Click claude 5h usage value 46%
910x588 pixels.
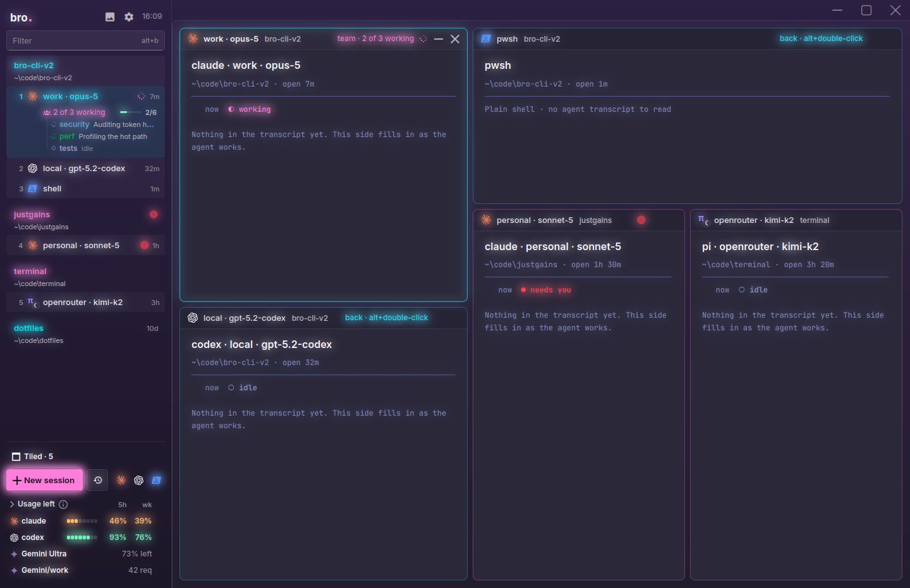[118, 521]
